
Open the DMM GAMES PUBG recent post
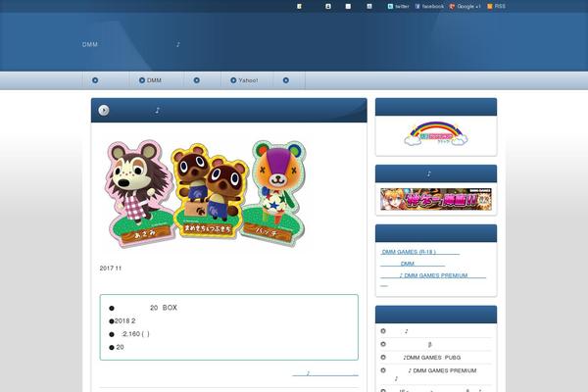(431, 358)
